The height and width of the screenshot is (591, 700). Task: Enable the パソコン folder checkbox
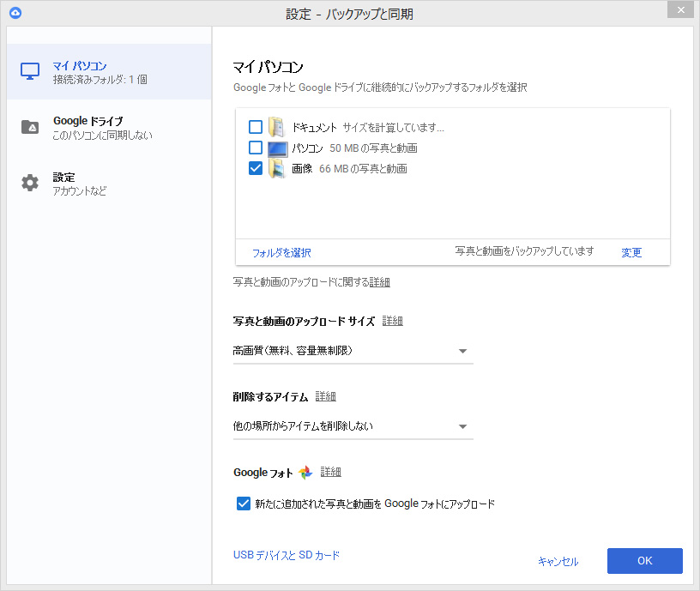point(256,148)
